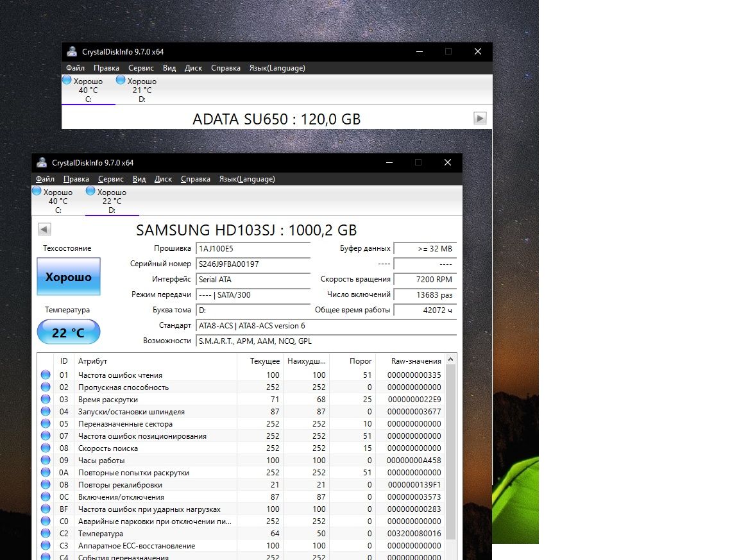Click the Возможности field S.M.A.R.T., APM
This screenshot has width=739, height=560.
click(x=326, y=341)
